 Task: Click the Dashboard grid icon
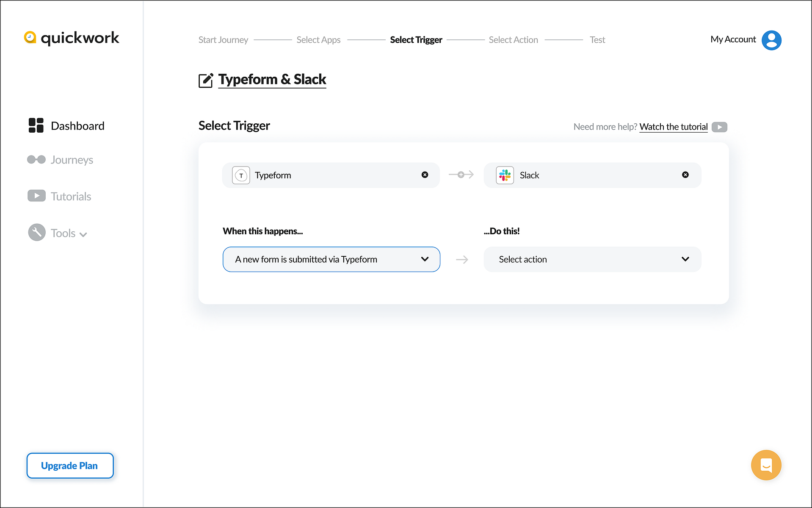pos(36,125)
